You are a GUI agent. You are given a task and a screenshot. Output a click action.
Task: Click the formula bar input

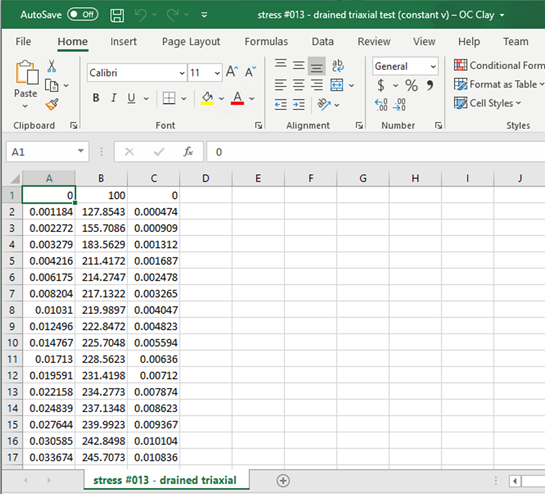pyautogui.click(x=376, y=152)
